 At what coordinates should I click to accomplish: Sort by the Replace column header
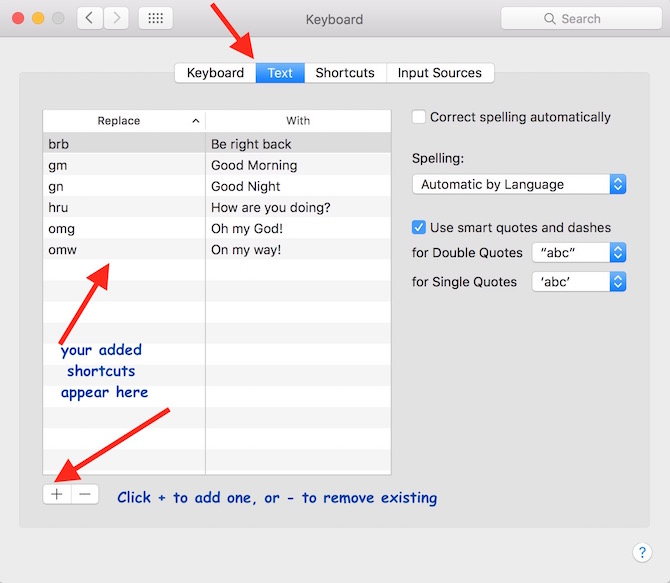point(123,121)
